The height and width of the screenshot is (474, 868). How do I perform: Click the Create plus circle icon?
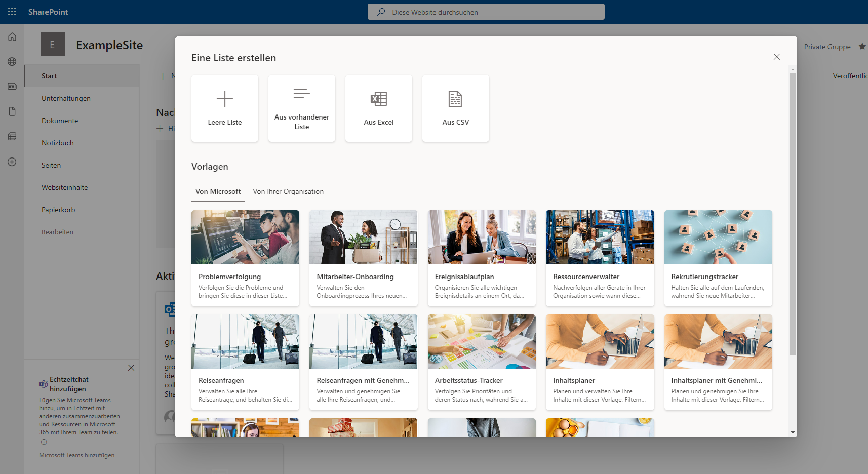12,162
